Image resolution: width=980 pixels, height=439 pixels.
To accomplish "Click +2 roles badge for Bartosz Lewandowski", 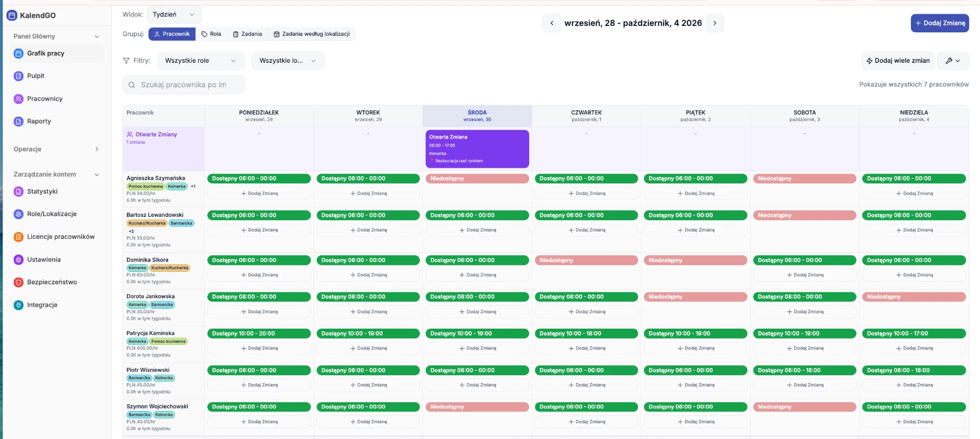I will pos(131,231).
